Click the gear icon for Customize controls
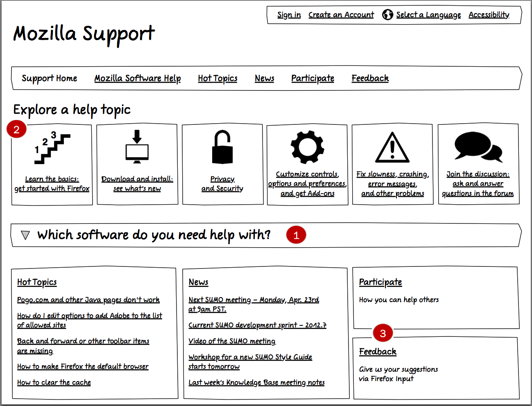 [308, 147]
